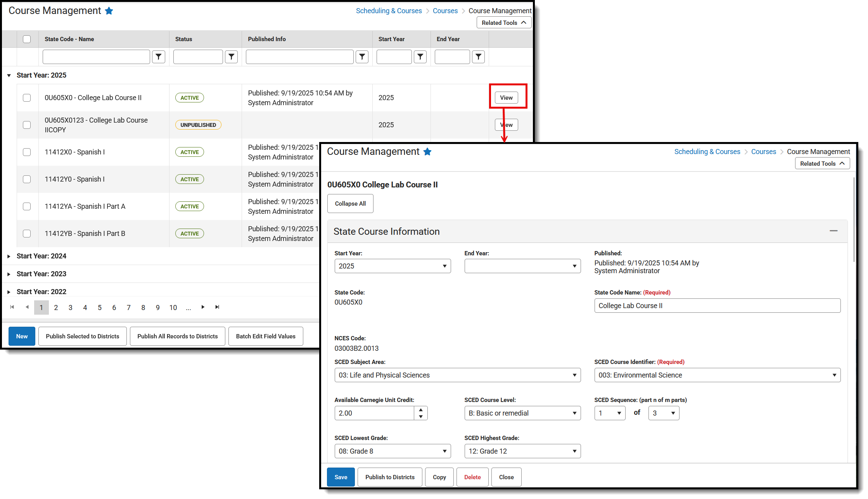Click the favorite star next to Course Management title
Image resolution: width=868 pixels, height=499 pixels.
coord(109,10)
